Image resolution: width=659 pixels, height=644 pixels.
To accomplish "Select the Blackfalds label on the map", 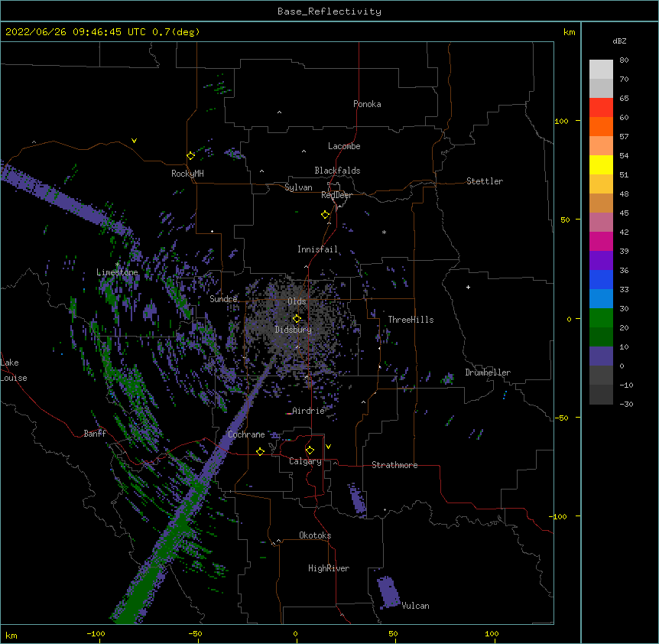I will [337, 171].
